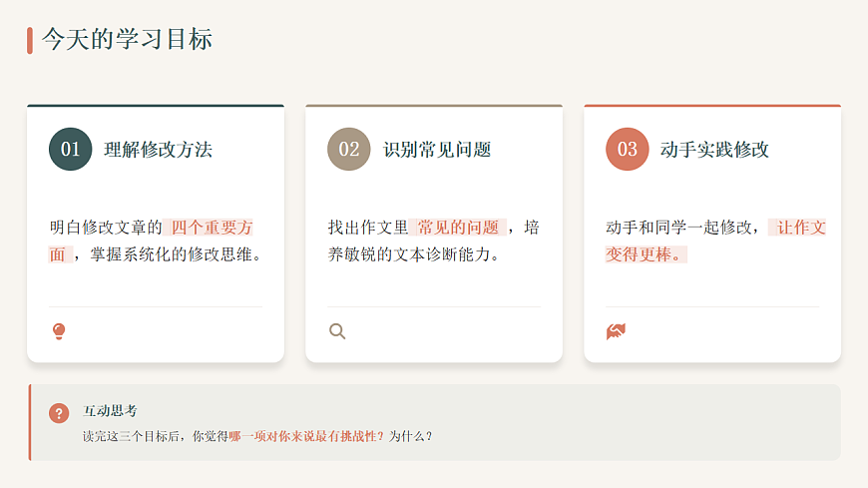Image resolution: width=868 pixels, height=488 pixels.
Task: Click the text 动手和同学一起修改，
Action: pos(683,228)
